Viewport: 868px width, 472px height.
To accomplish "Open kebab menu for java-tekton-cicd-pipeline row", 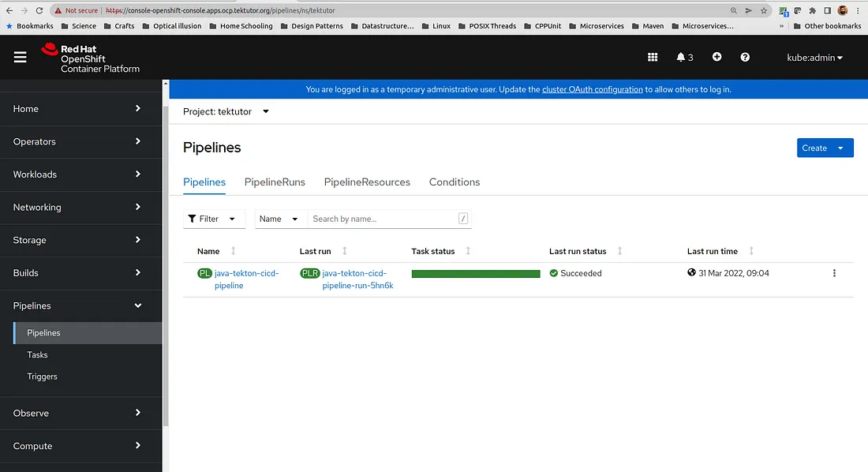I will pyautogui.click(x=834, y=273).
